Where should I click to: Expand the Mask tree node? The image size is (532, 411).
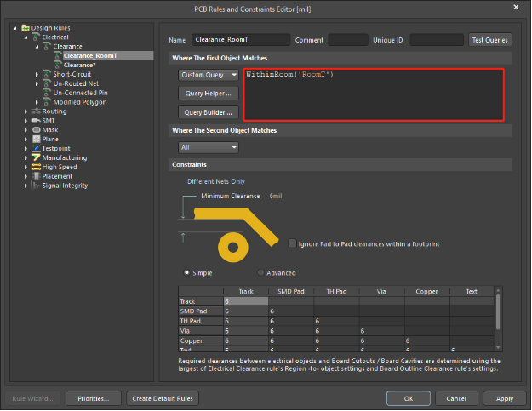pos(26,130)
